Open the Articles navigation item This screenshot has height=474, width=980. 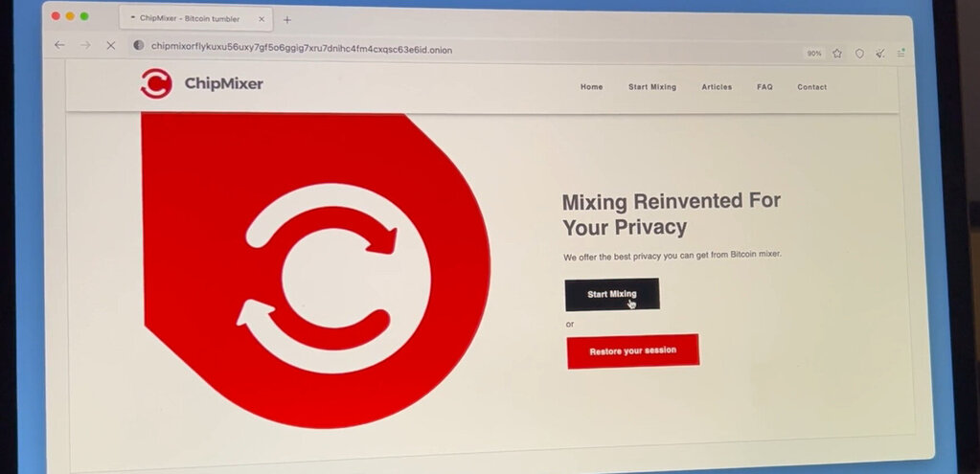(x=717, y=87)
